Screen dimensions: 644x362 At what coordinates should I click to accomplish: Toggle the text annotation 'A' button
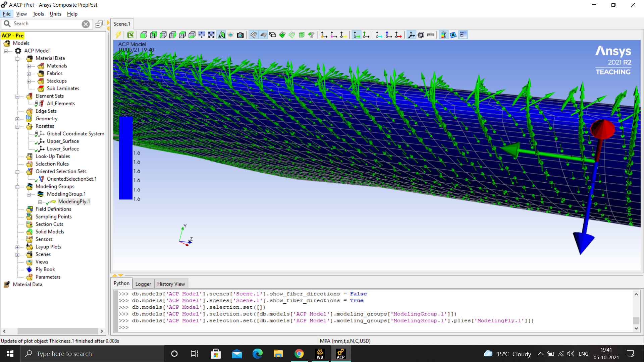click(453, 35)
